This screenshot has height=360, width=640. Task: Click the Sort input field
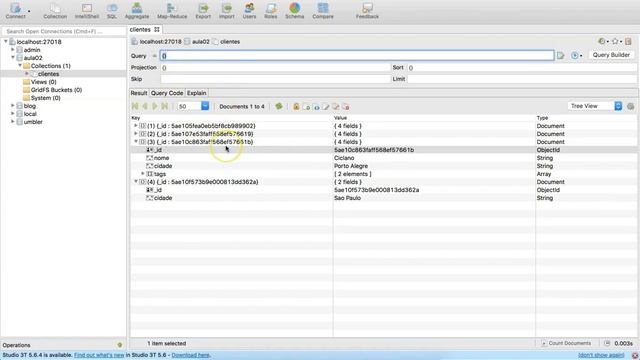pyautogui.click(x=522, y=68)
